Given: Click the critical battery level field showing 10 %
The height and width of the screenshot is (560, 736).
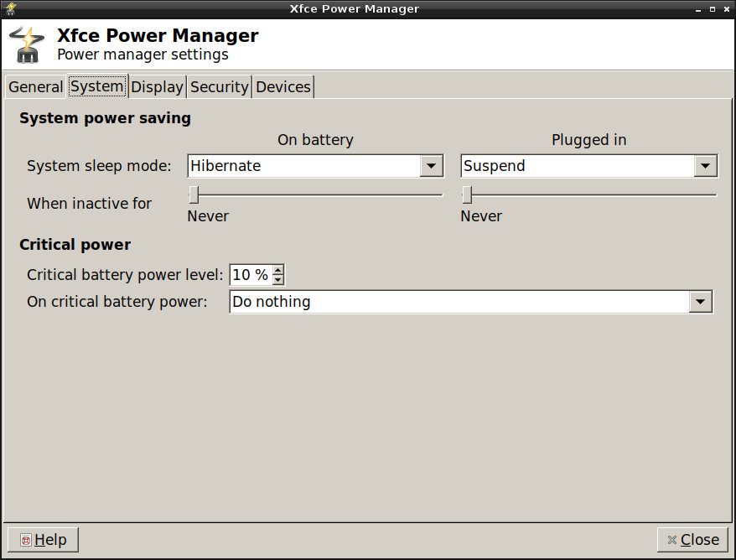Looking at the screenshot, I should coord(251,275).
